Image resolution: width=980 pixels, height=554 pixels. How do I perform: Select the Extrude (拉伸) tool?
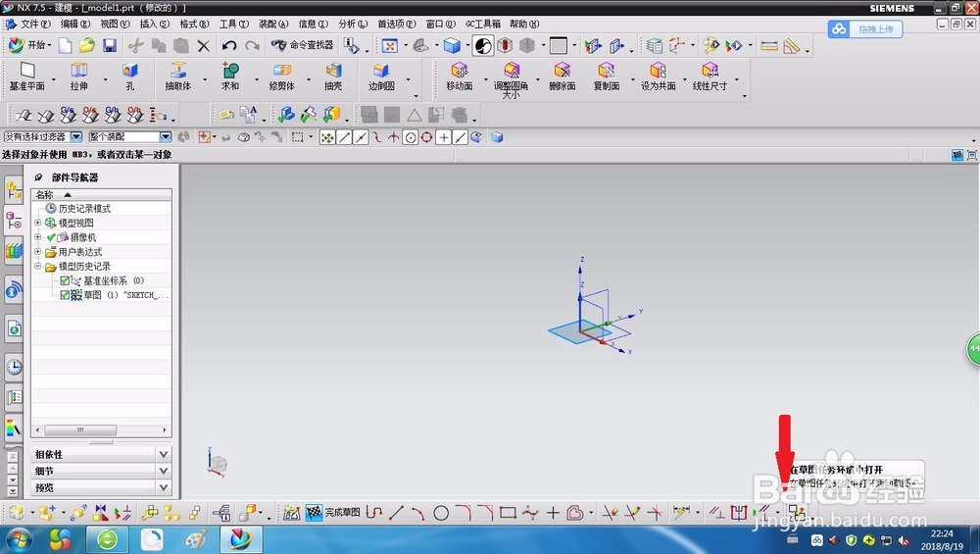(78, 76)
